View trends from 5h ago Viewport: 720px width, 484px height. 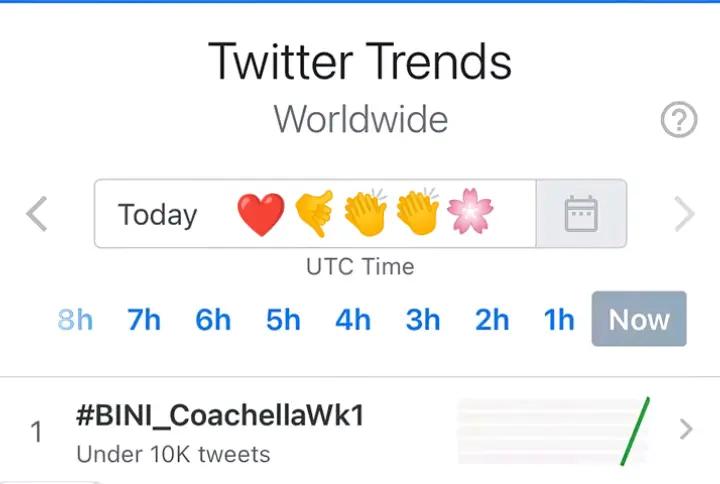283,320
